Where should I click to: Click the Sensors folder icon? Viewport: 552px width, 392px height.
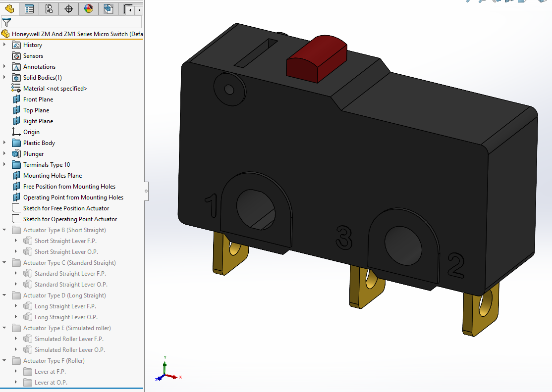[x=16, y=56]
